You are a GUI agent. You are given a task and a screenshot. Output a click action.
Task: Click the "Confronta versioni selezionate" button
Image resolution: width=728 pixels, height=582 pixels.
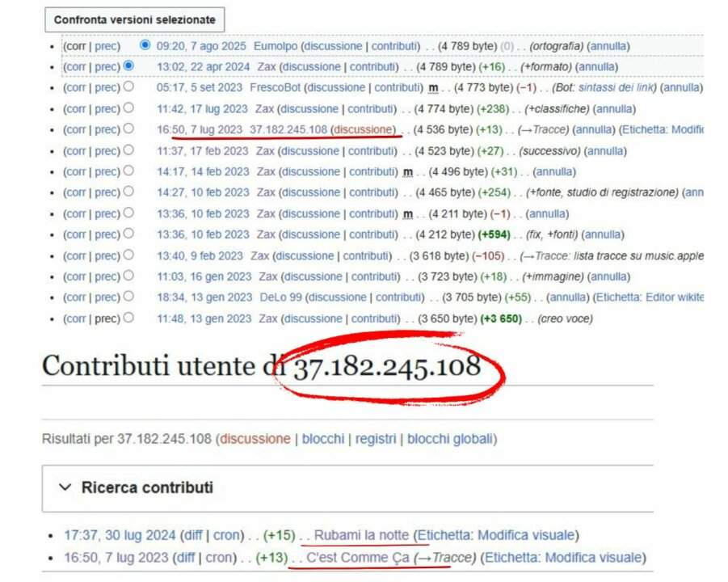coord(136,19)
